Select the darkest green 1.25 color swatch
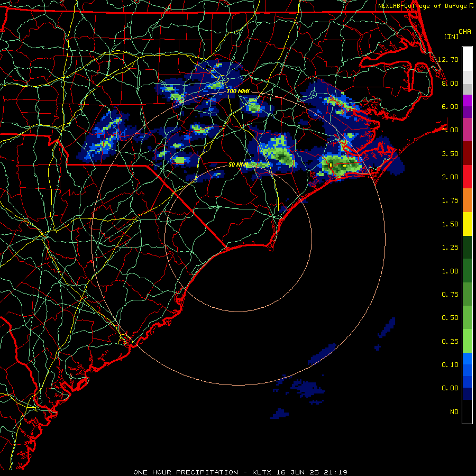Screen dimensions: 476x476 coord(467,248)
